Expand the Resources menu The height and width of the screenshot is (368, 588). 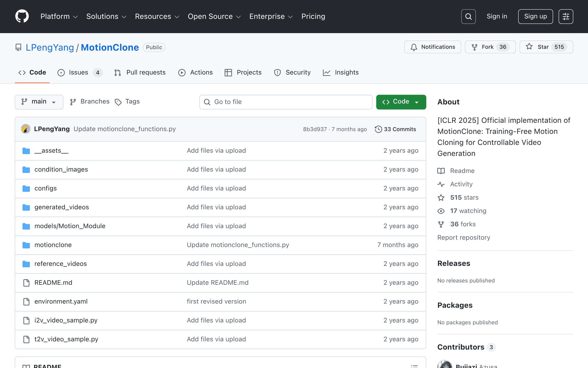(x=157, y=16)
